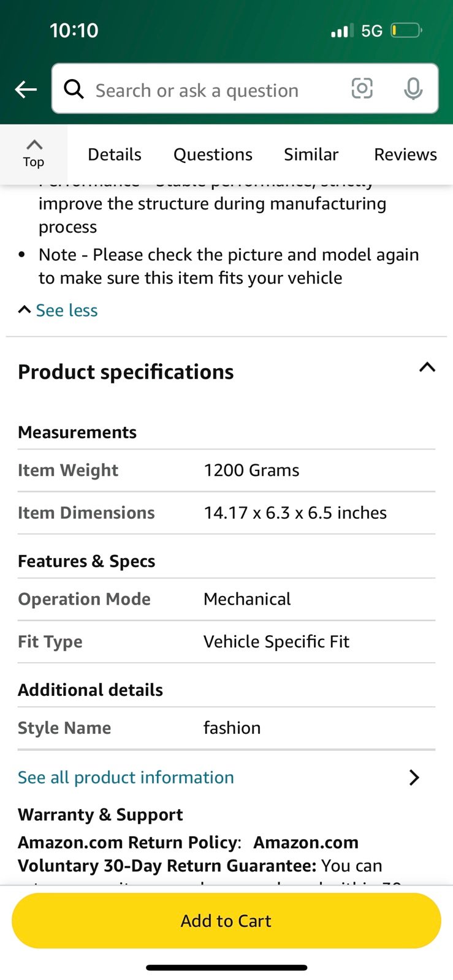The image size is (453, 980).
Task: Tap the clock showing 10:10
Action: [x=74, y=30]
